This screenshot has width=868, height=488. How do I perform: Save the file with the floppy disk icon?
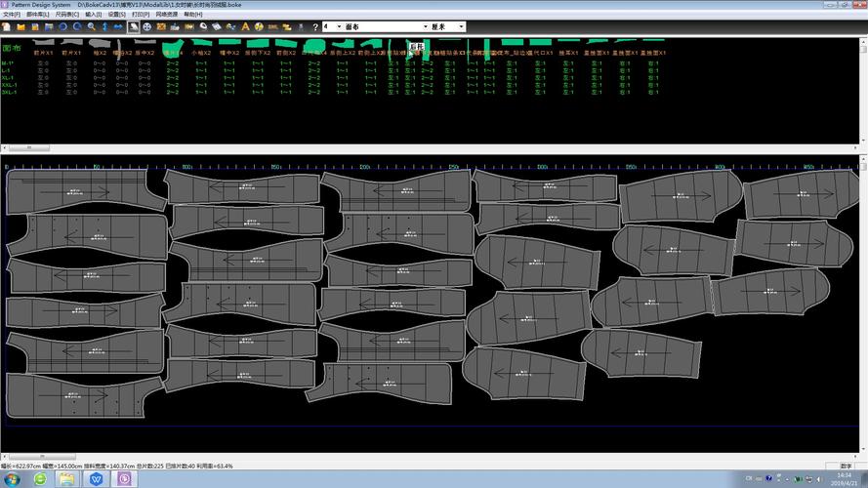point(35,26)
